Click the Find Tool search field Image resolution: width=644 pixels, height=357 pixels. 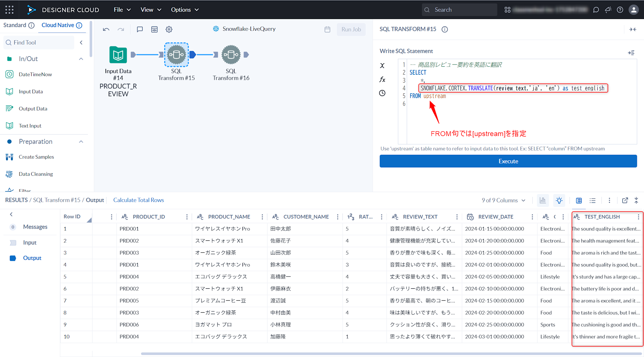pos(39,42)
